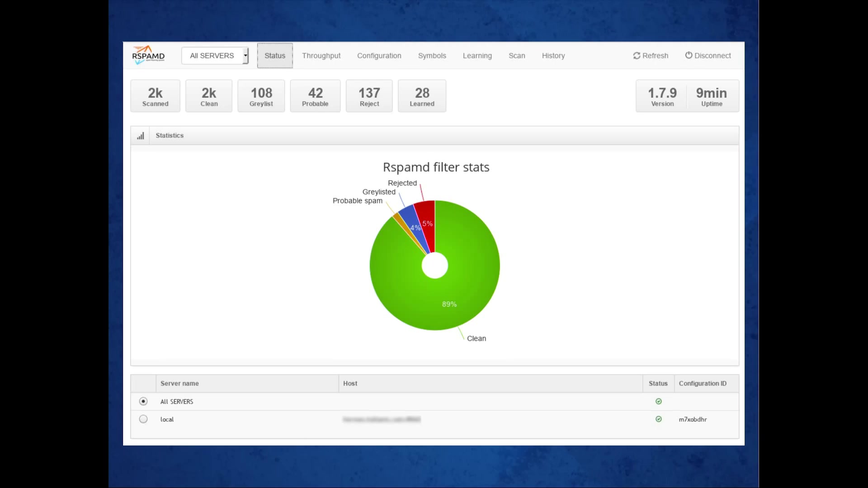Switch to the Scan tab
Image resolution: width=868 pixels, height=488 pixels.
(x=517, y=56)
